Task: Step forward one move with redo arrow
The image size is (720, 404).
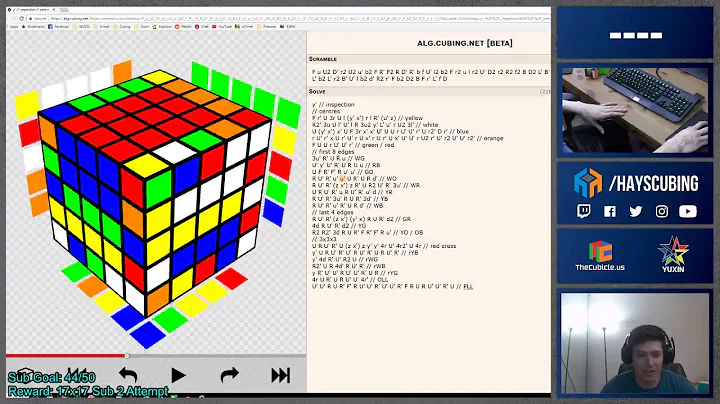Action: tap(229, 375)
